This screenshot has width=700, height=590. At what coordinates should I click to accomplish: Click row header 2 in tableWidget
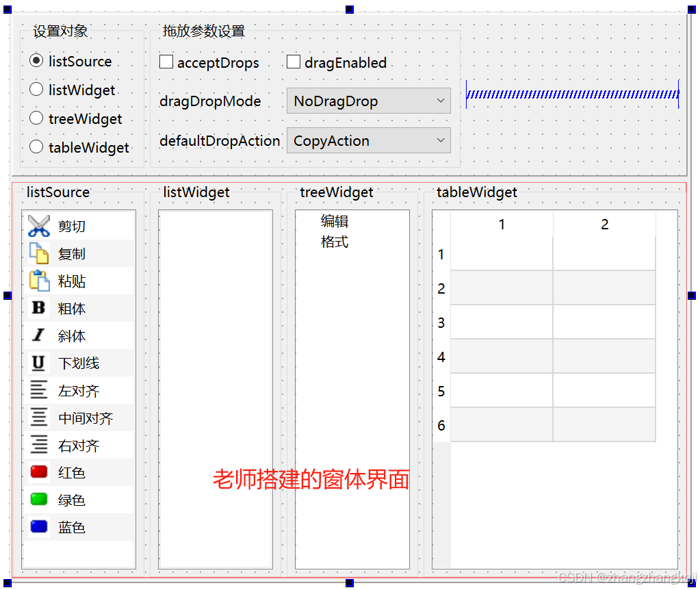441,289
